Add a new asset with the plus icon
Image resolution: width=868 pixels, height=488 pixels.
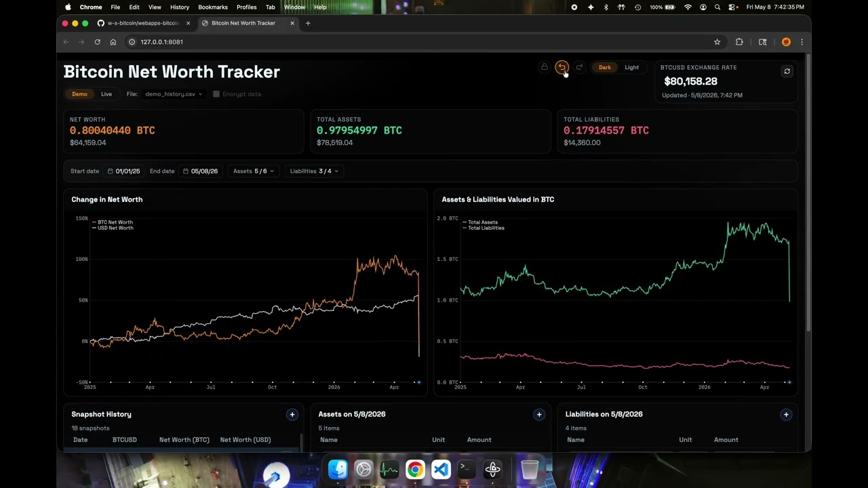pos(539,414)
